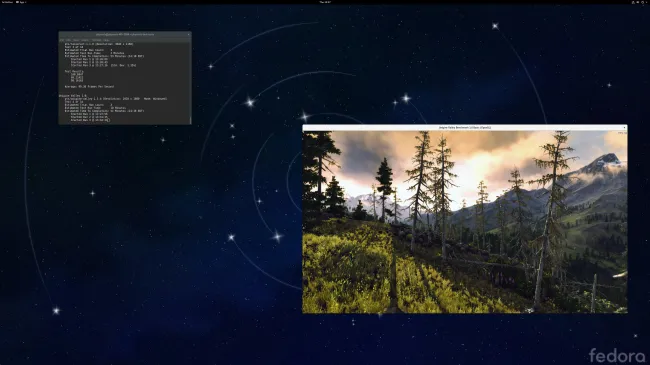650x365 pixels.
Task: Click inside the Valley benchmark render view
Action: (465, 222)
